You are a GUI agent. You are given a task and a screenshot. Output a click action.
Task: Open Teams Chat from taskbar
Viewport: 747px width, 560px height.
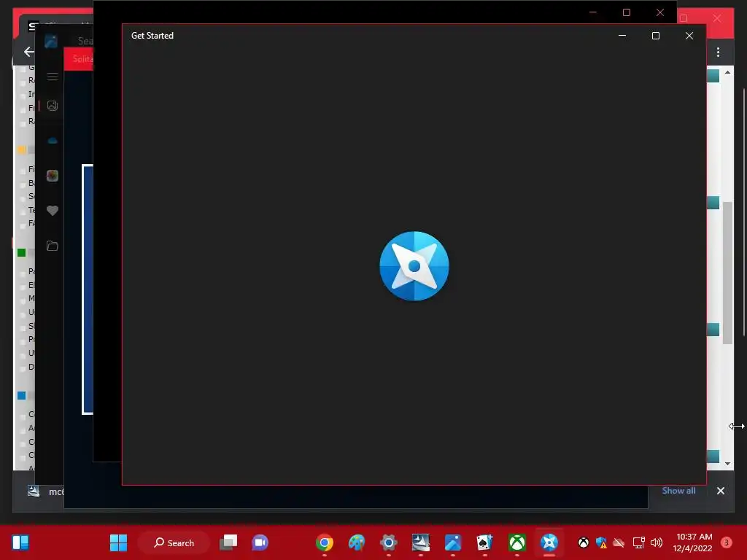260,542
